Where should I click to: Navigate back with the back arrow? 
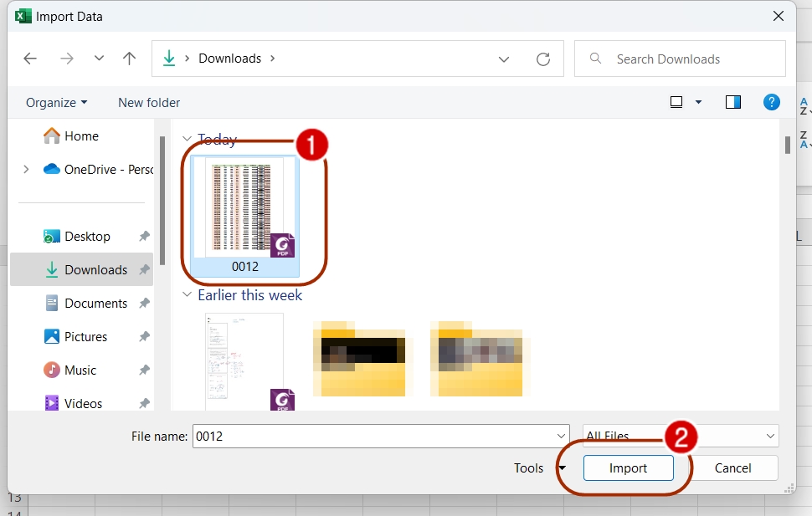tap(30, 59)
